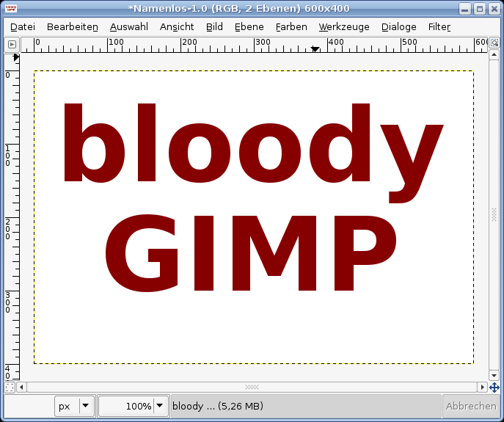504x422 pixels.
Task: Maximize the GIMP image window
Action: click(x=480, y=9)
